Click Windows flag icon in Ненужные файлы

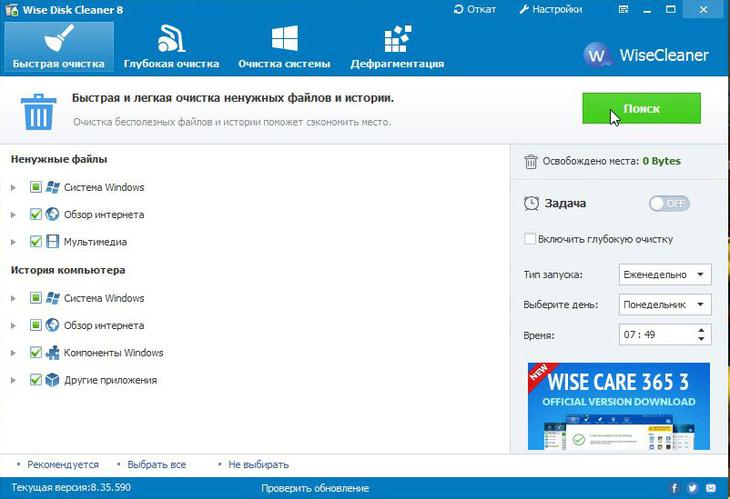(x=53, y=187)
